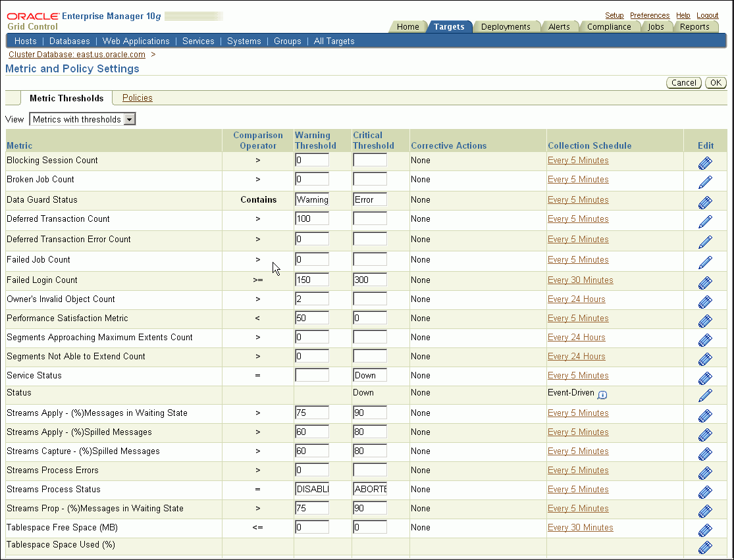Switch to the Compliance tab
Image resolution: width=734 pixels, height=560 pixels.
609,27
